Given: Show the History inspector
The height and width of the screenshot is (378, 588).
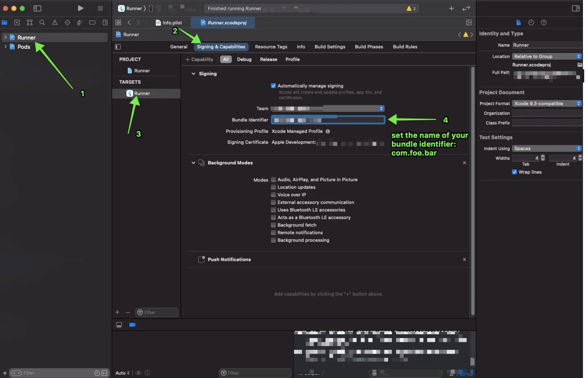Looking at the screenshot, I should pyautogui.click(x=531, y=23).
